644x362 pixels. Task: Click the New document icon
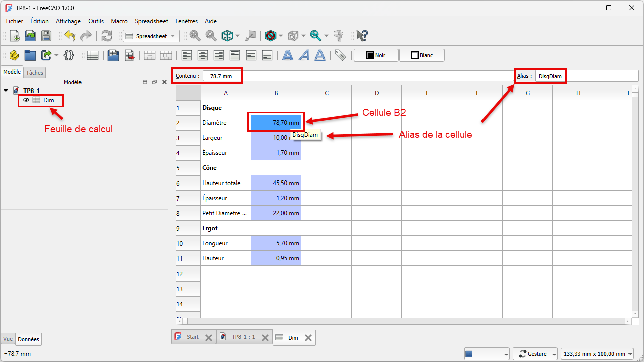15,36
